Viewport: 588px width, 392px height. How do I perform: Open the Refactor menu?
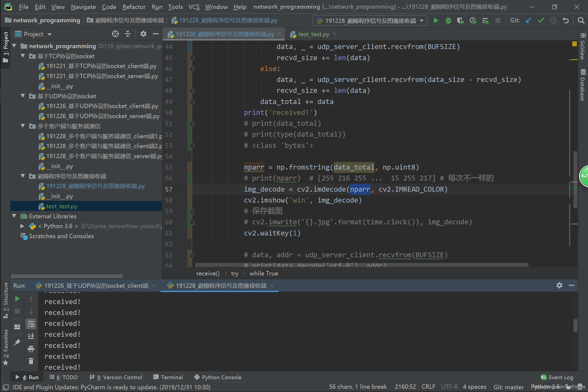[x=134, y=7]
